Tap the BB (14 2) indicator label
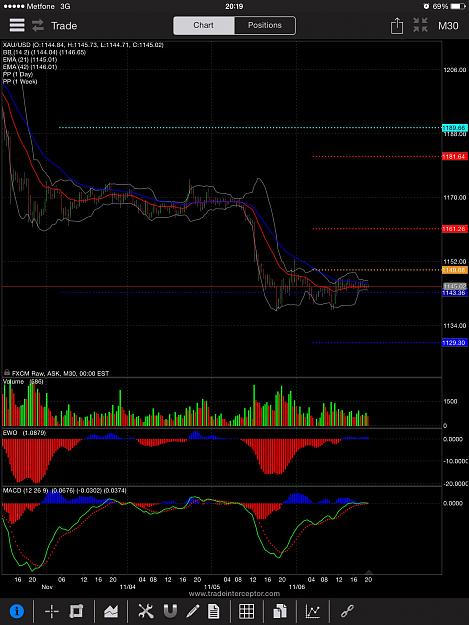Image resolution: width=469 pixels, height=625 pixels. [x=44, y=52]
